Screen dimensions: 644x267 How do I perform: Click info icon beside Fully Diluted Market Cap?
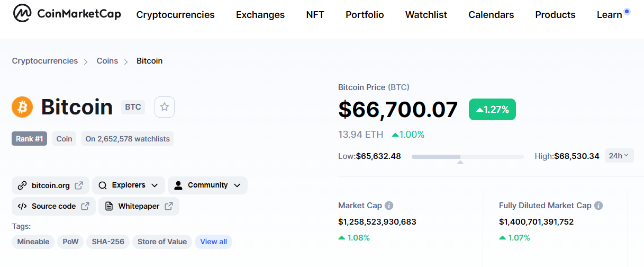coord(598,206)
